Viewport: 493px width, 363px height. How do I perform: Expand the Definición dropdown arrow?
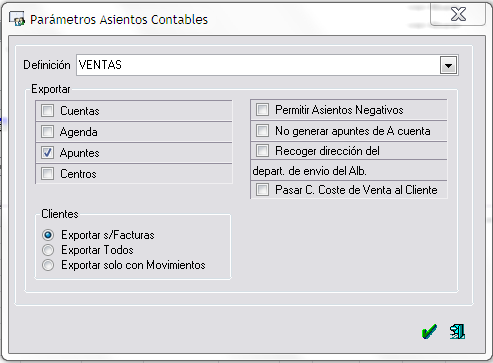448,65
